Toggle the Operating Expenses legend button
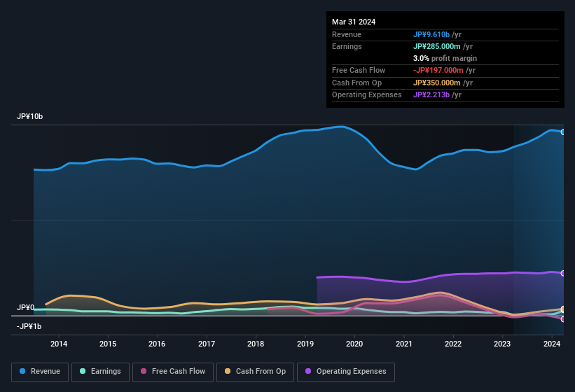 pos(346,372)
